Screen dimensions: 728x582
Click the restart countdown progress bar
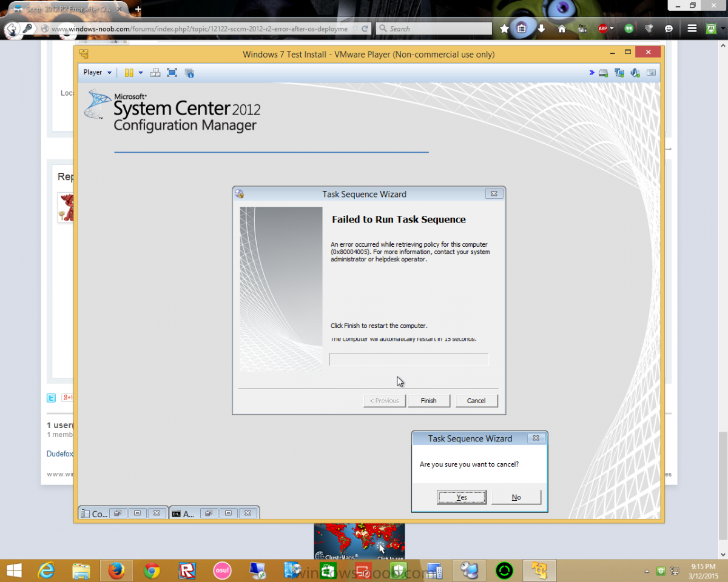pos(409,360)
